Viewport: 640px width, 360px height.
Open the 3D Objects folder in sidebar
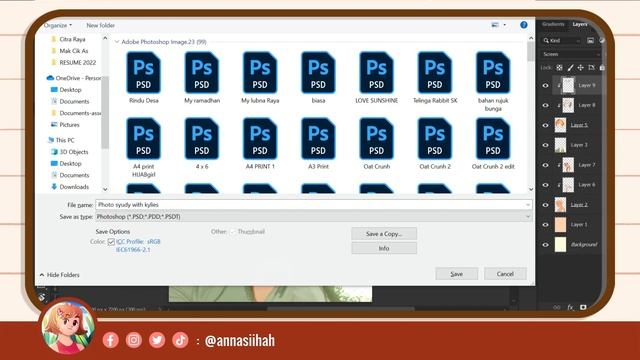tap(70, 151)
